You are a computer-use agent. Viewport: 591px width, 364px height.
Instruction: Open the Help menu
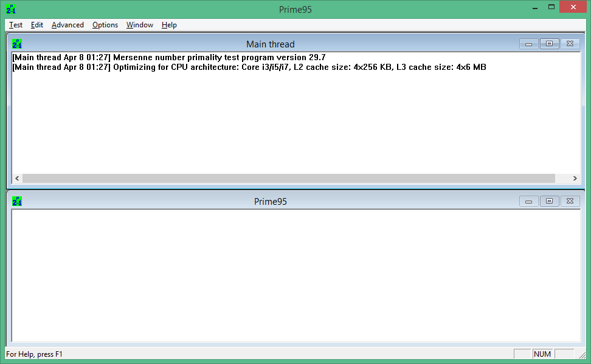point(169,25)
